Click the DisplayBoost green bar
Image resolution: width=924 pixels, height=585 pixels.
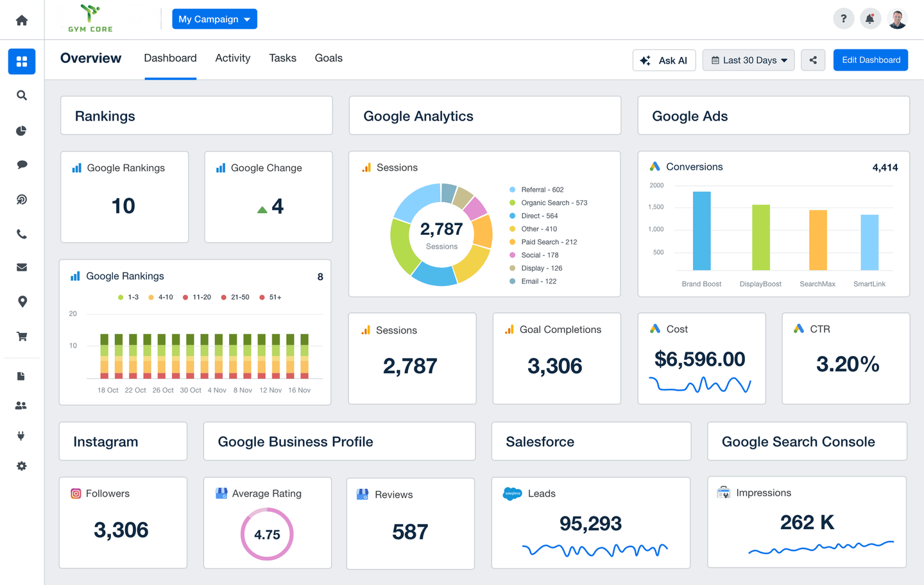761,237
